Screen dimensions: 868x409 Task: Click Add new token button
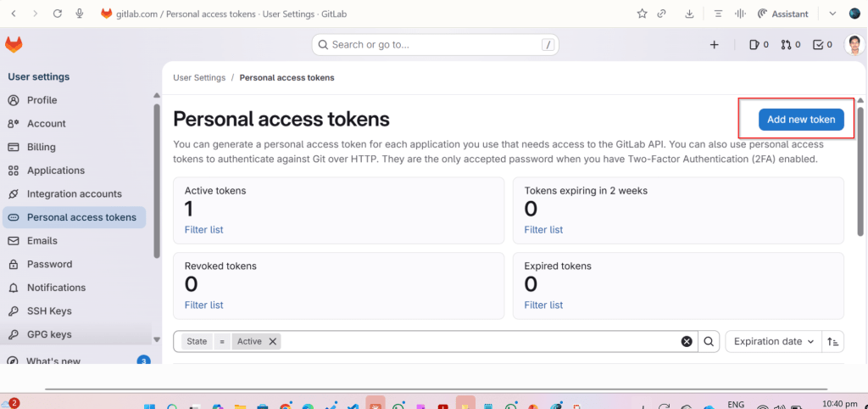coord(800,120)
